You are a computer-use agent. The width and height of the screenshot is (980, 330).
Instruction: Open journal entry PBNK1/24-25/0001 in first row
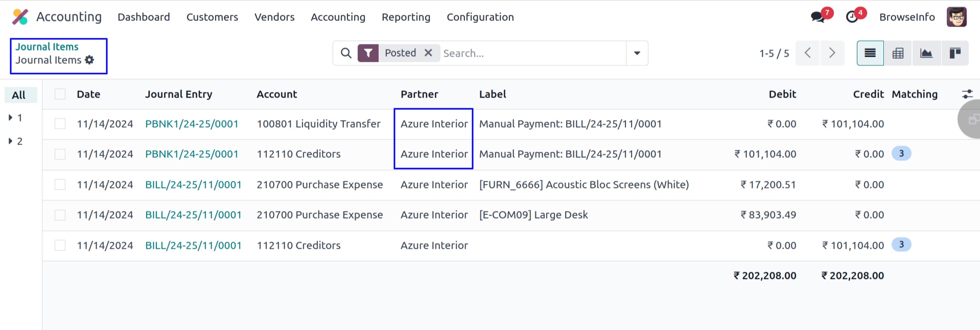[192, 124]
